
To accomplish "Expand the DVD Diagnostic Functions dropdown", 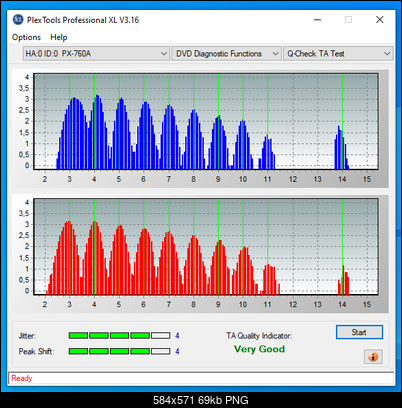I will click(x=226, y=54).
